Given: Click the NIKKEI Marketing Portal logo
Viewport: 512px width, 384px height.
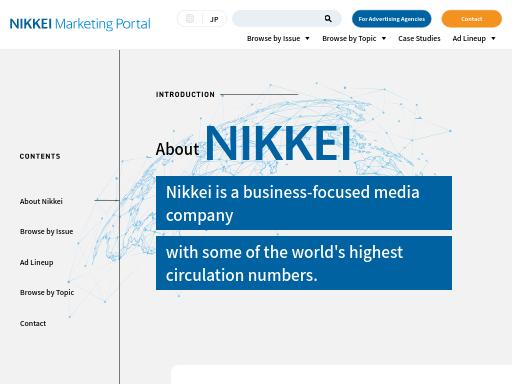Looking at the screenshot, I should click(x=80, y=24).
